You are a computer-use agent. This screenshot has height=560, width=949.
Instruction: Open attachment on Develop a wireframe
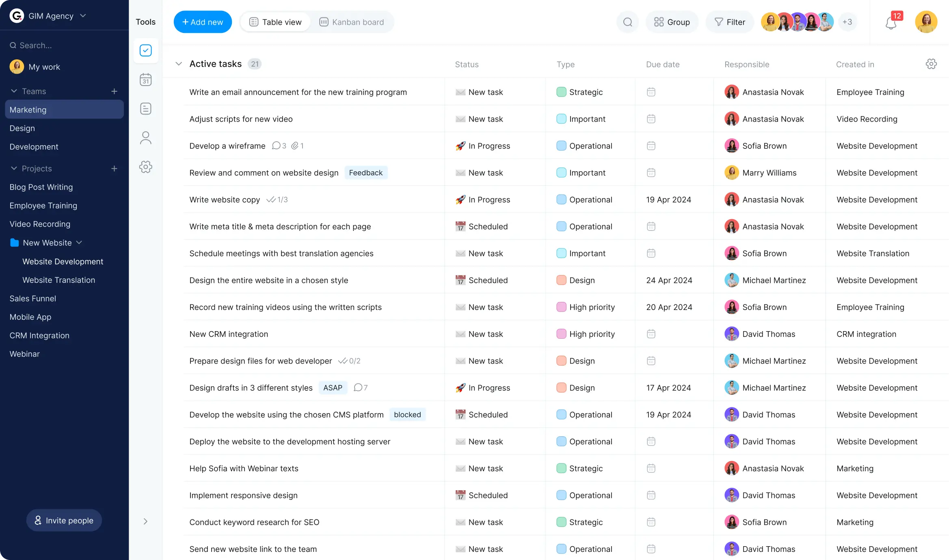click(297, 146)
